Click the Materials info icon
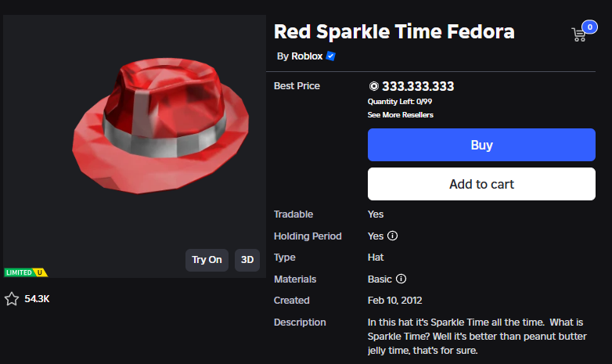This screenshot has width=612, height=364. pyautogui.click(x=401, y=279)
